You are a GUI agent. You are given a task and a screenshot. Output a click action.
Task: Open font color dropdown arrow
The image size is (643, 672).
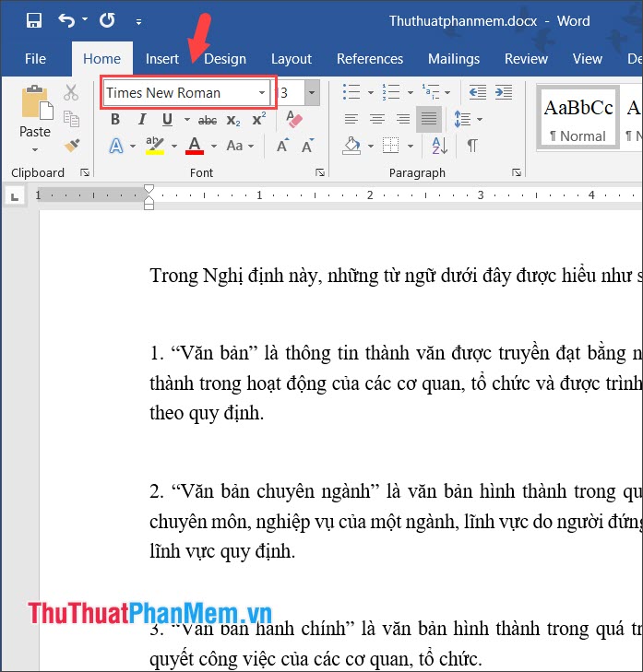pos(214,147)
